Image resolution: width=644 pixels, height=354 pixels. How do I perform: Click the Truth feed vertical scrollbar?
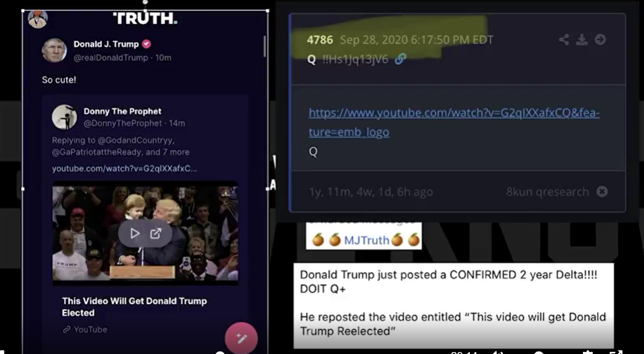(x=264, y=47)
